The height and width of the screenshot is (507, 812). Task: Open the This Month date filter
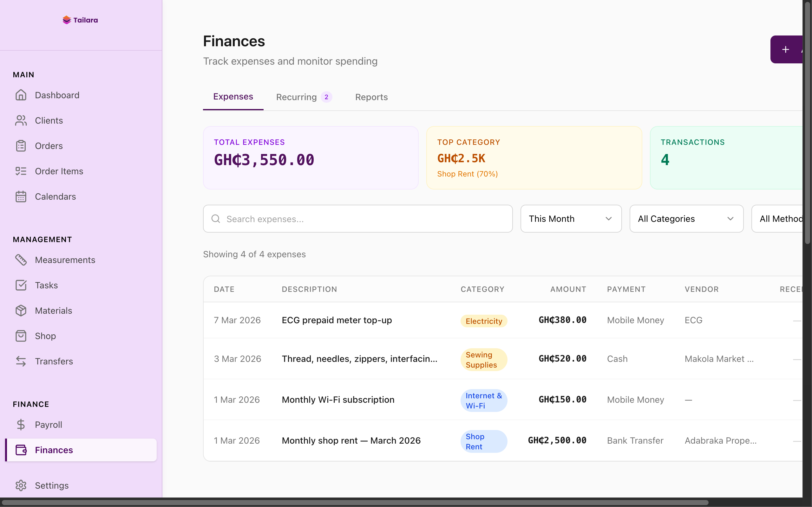(571, 219)
